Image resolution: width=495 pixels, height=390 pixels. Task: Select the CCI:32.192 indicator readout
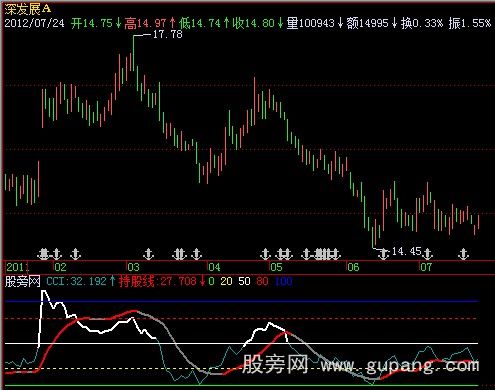[x=76, y=281]
